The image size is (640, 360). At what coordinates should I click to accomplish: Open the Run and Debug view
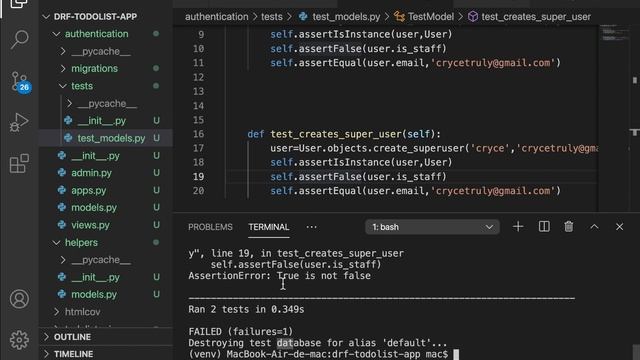(19, 122)
